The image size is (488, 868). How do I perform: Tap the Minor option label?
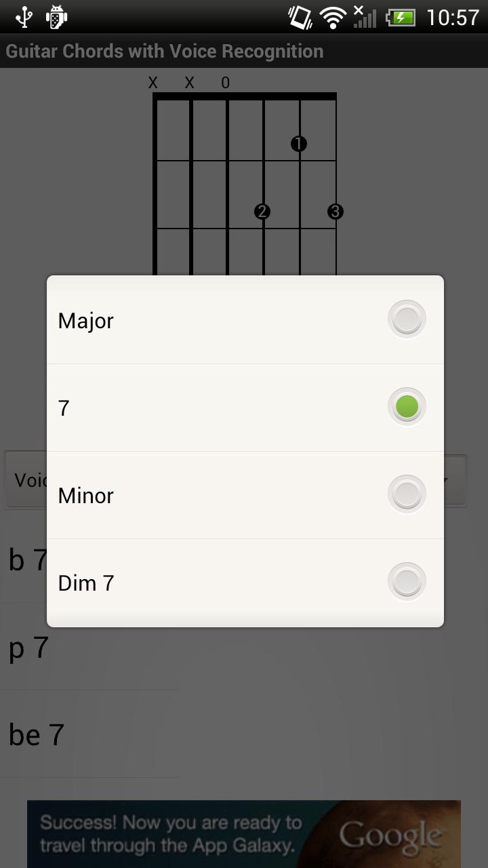86,496
